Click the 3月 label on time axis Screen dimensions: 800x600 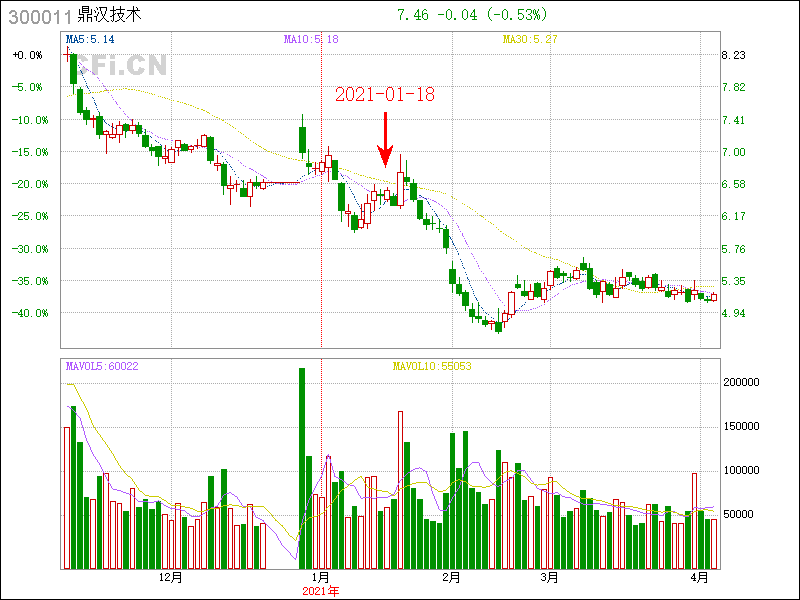coord(548,577)
